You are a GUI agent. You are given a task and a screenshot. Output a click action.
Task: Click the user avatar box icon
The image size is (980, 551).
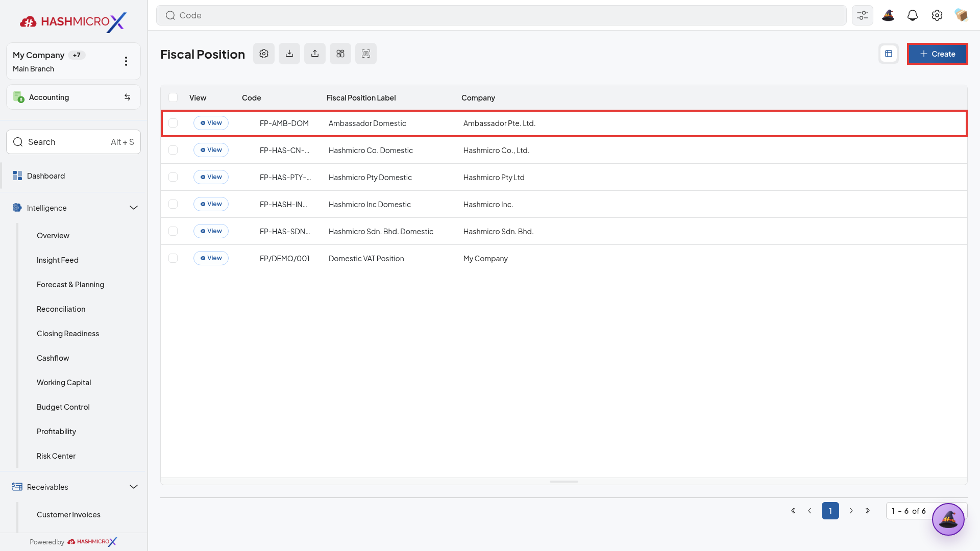point(962,15)
